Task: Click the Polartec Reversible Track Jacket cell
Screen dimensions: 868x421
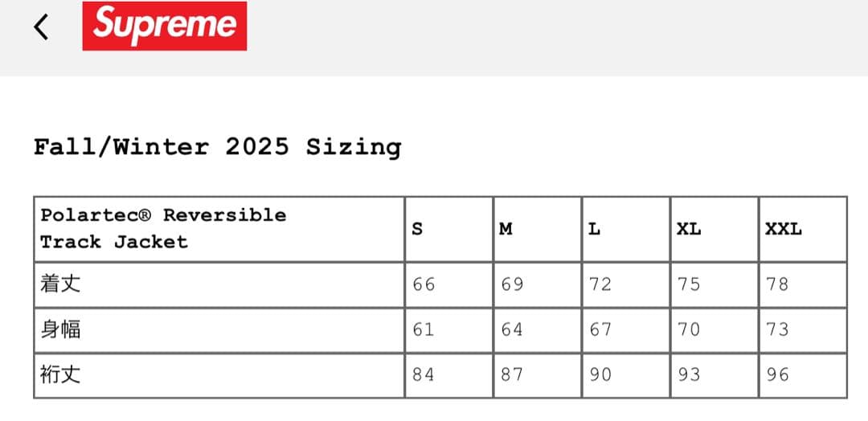Action: 163,228
